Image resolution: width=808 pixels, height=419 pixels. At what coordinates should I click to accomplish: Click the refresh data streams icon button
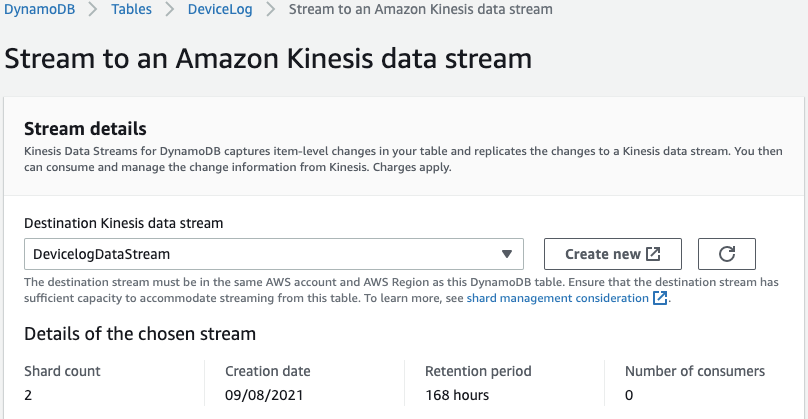[x=726, y=254]
